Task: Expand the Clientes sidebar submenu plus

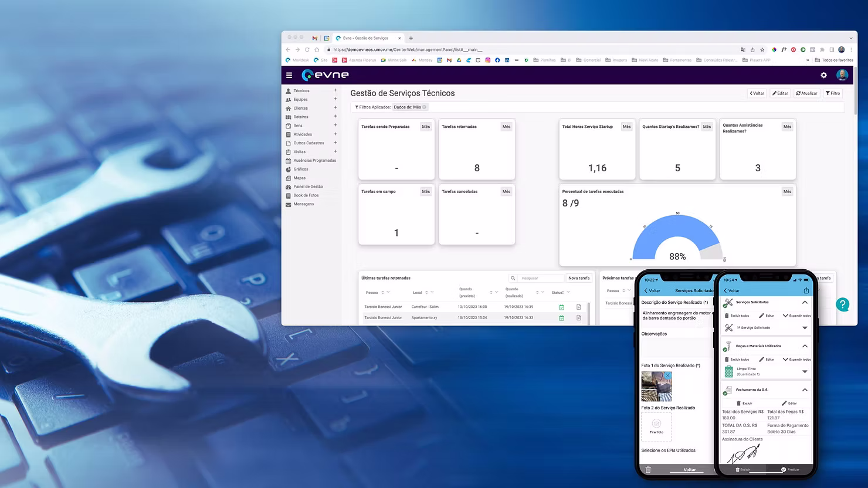Action: [x=335, y=108]
